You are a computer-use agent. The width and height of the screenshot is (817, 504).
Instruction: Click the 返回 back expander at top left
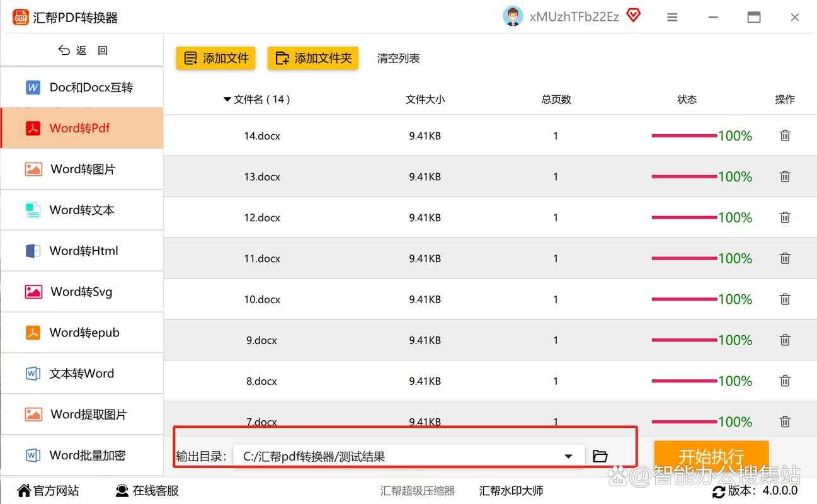click(x=82, y=50)
